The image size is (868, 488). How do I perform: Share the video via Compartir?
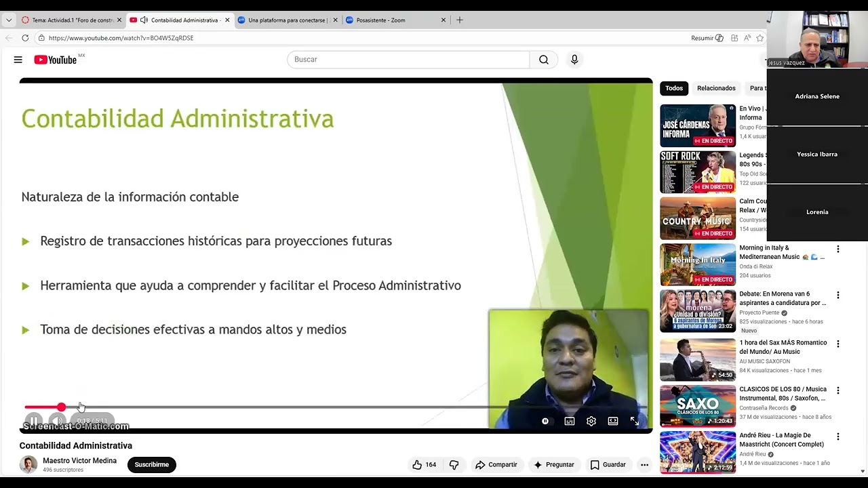point(496,465)
